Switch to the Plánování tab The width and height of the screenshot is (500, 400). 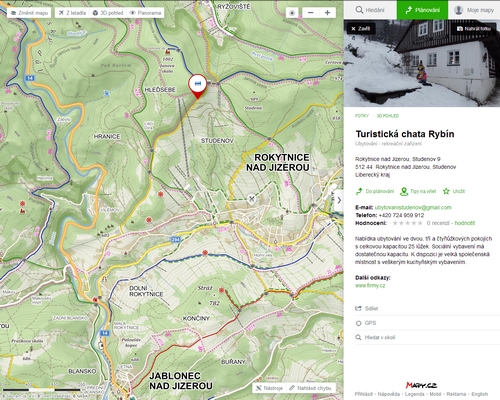422,10
